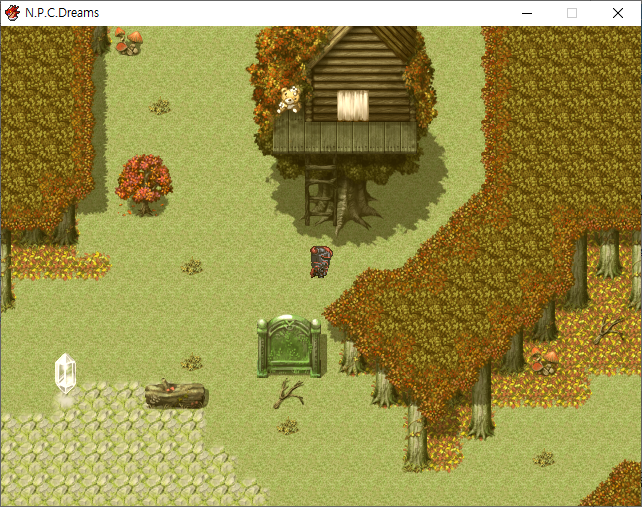Click the armored player character

(321, 262)
